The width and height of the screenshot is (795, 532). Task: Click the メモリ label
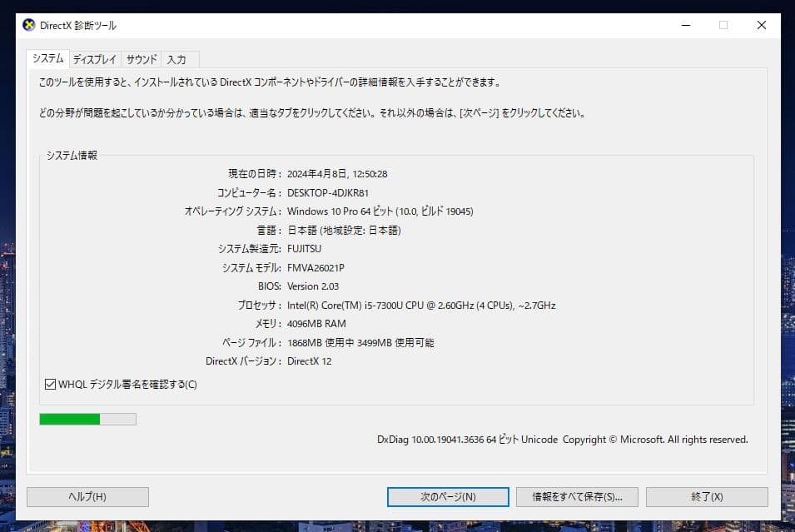[268, 324]
